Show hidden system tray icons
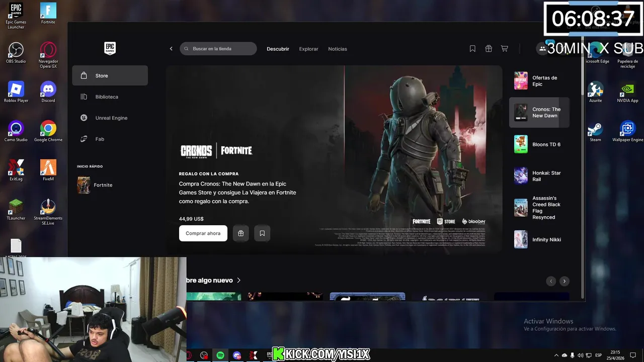This screenshot has width=644, height=362. (556, 355)
